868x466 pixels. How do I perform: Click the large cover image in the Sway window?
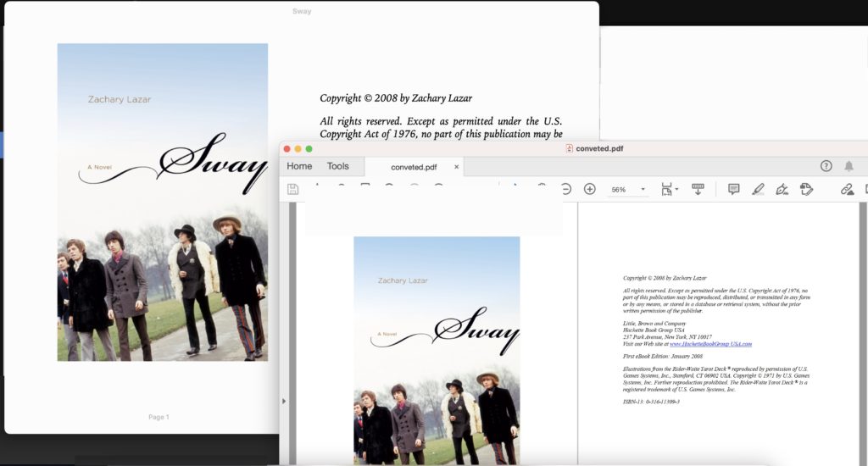163,202
